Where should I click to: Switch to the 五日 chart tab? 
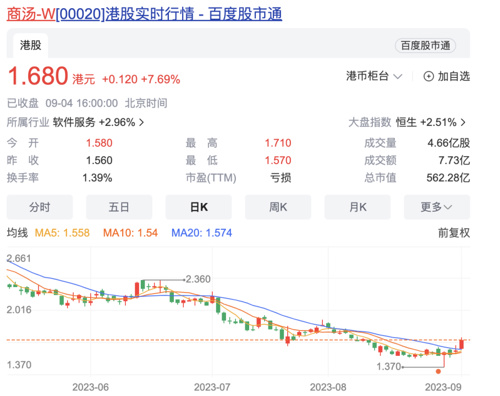(x=119, y=207)
